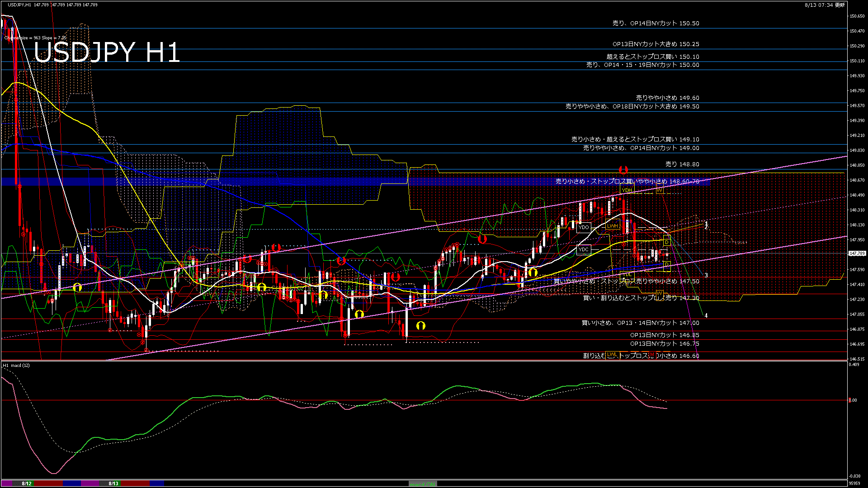Select the 売り 148.80 label

coord(682,164)
